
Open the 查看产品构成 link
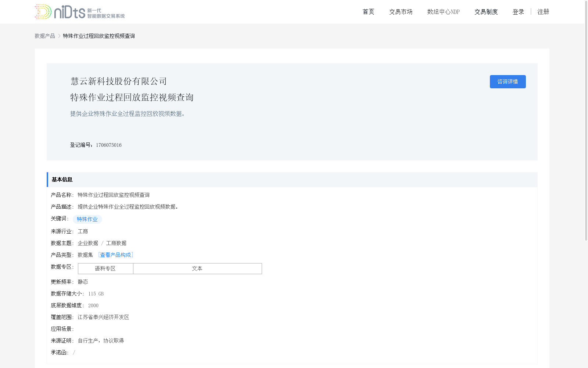(x=115, y=255)
